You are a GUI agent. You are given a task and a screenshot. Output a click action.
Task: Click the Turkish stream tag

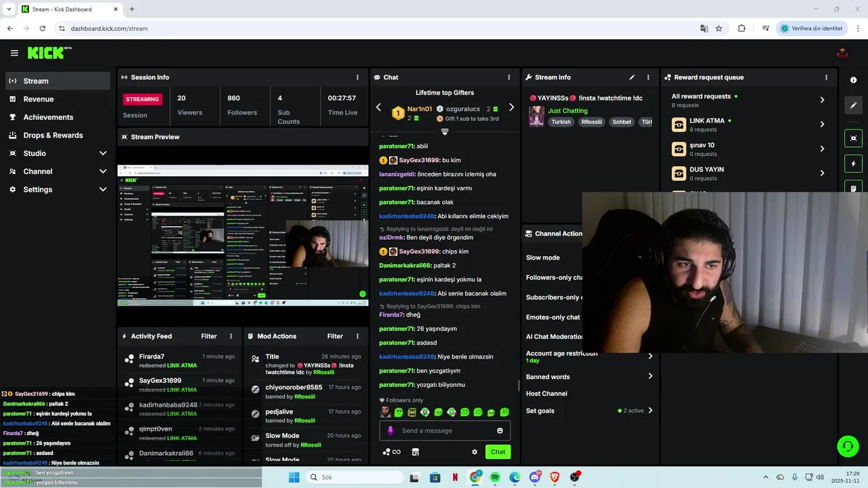561,122
